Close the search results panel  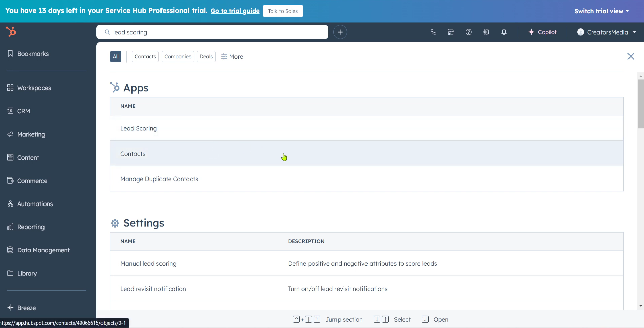click(x=631, y=56)
